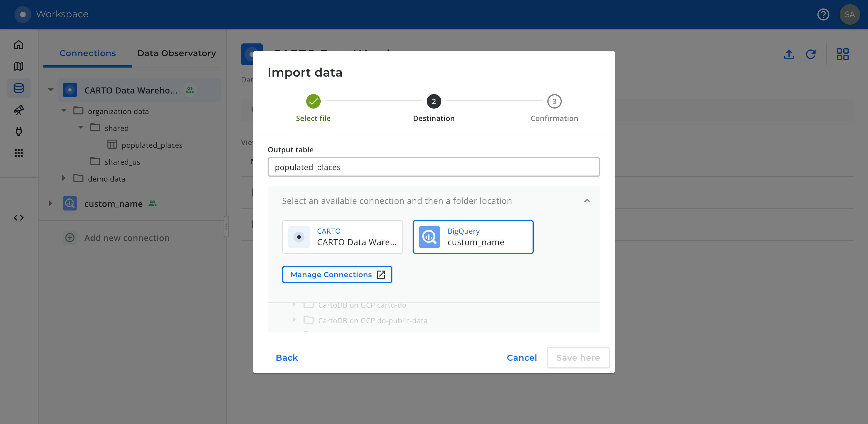Click Cancel in Import data dialog
This screenshot has width=868, height=424.
pyautogui.click(x=522, y=358)
